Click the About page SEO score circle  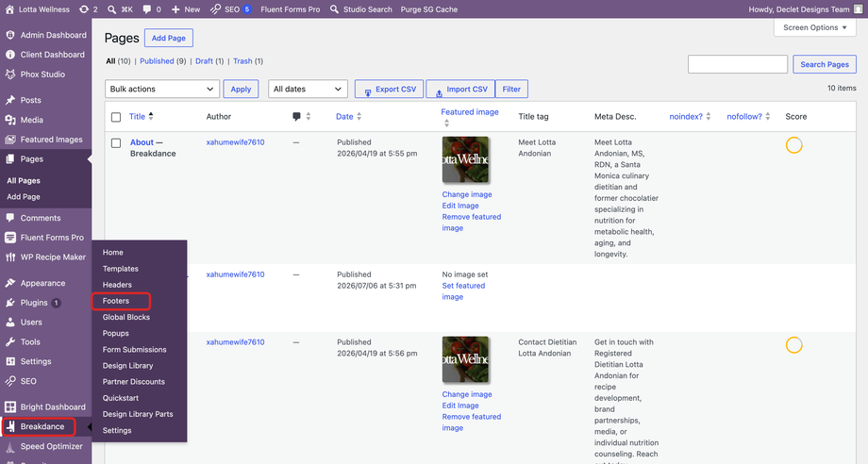(x=793, y=145)
